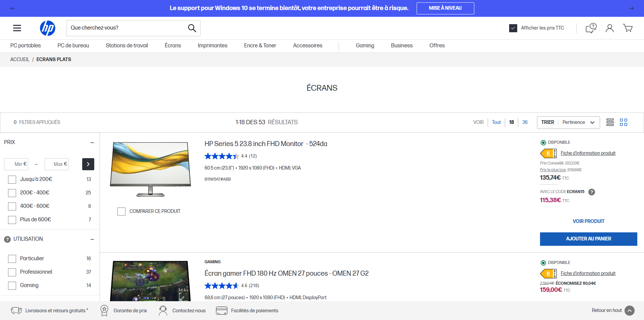The image size is (644, 320).
Task: Open the Stations de travail menu
Action: 127,46
